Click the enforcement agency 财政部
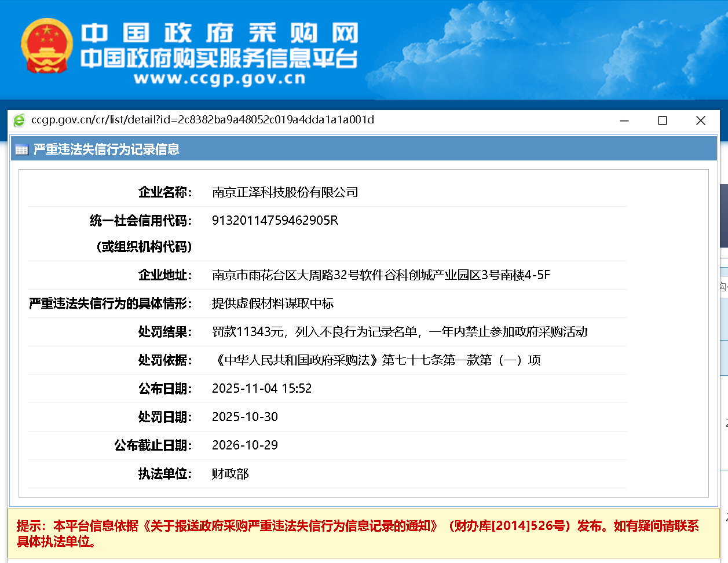 point(230,474)
